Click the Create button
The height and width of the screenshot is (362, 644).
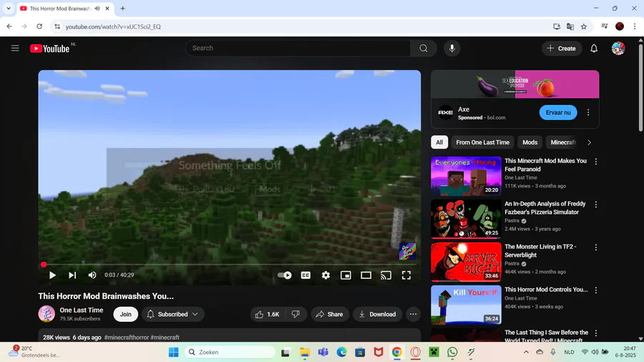click(562, 49)
